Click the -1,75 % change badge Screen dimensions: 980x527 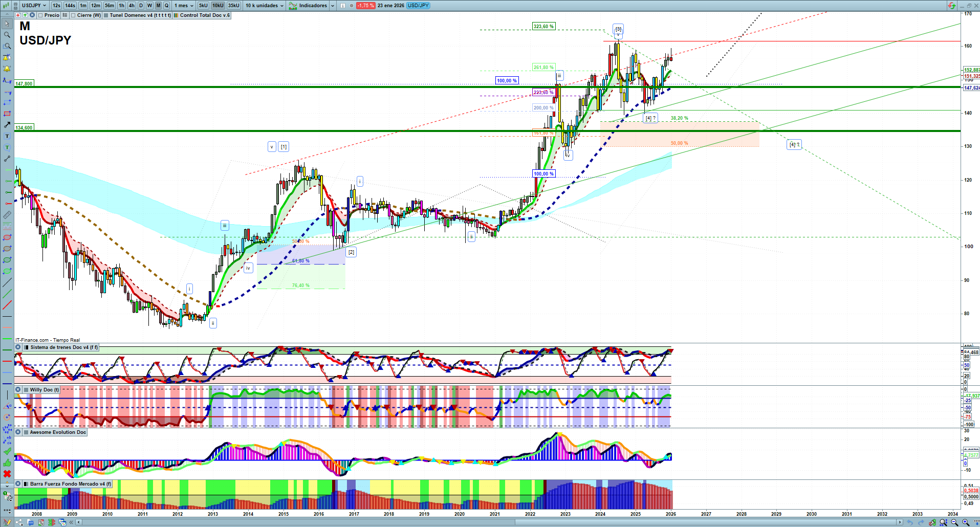pyautogui.click(x=365, y=6)
